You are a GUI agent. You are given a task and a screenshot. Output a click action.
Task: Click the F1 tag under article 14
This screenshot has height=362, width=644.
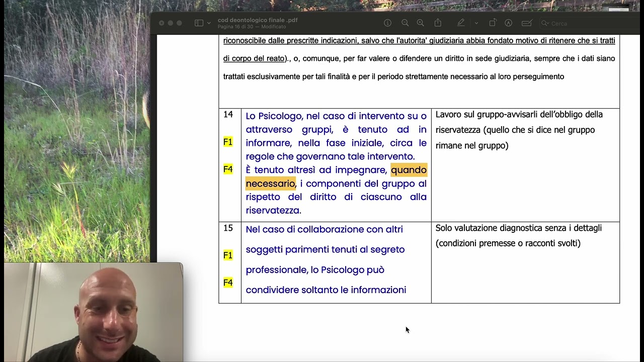[x=228, y=142]
